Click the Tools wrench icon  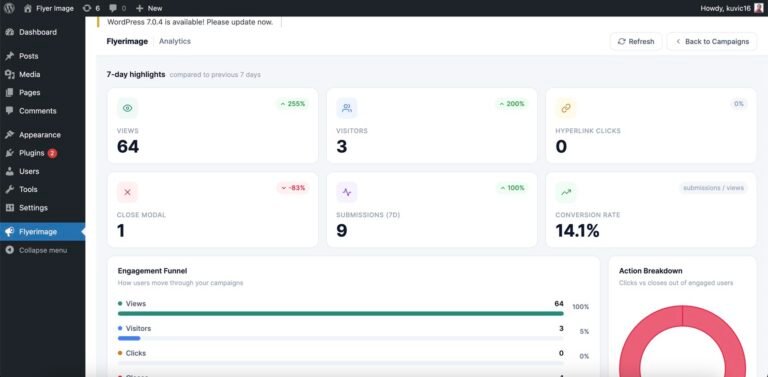click(x=9, y=189)
